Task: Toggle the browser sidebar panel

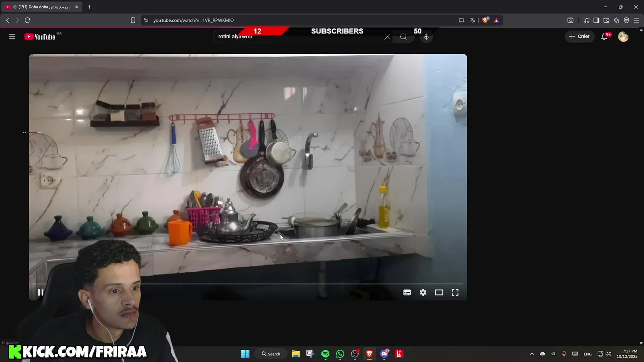Action: pyautogui.click(x=596, y=20)
